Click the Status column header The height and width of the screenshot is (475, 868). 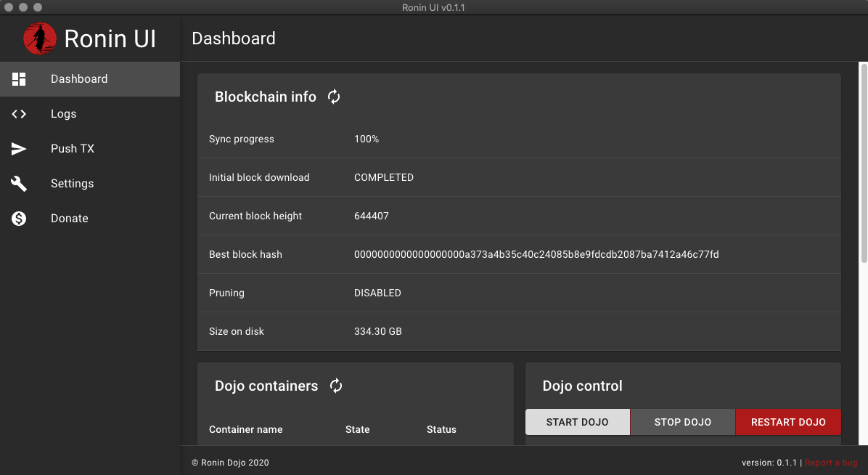[441, 429]
